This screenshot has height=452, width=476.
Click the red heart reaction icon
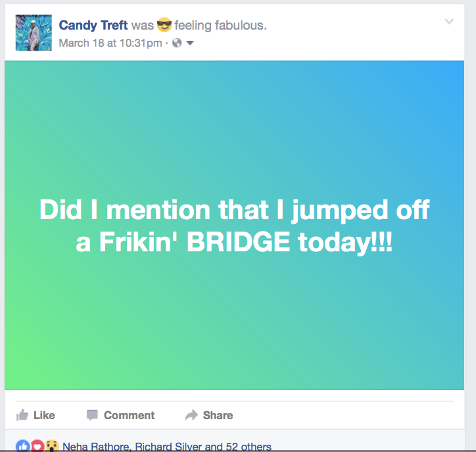click(x=38, y=447)
